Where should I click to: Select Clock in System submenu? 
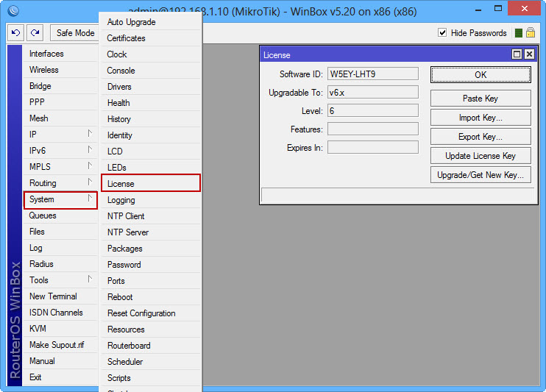(151, 54)
